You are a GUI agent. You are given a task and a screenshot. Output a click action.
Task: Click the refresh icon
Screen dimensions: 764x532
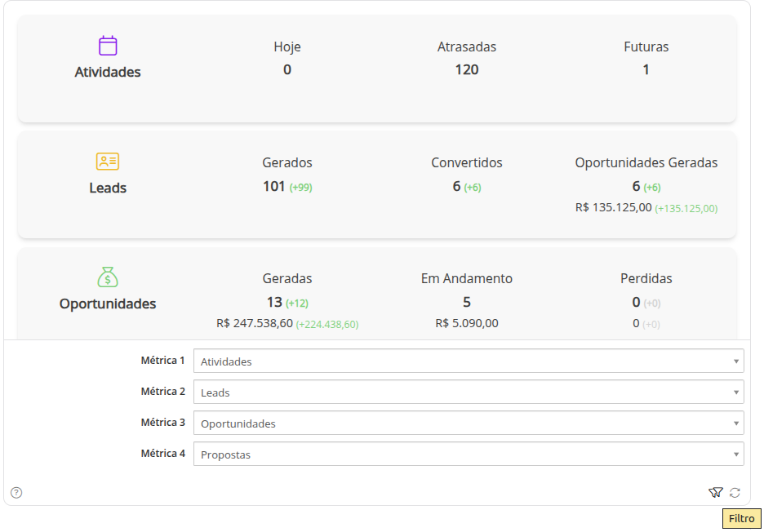point(735,492)
